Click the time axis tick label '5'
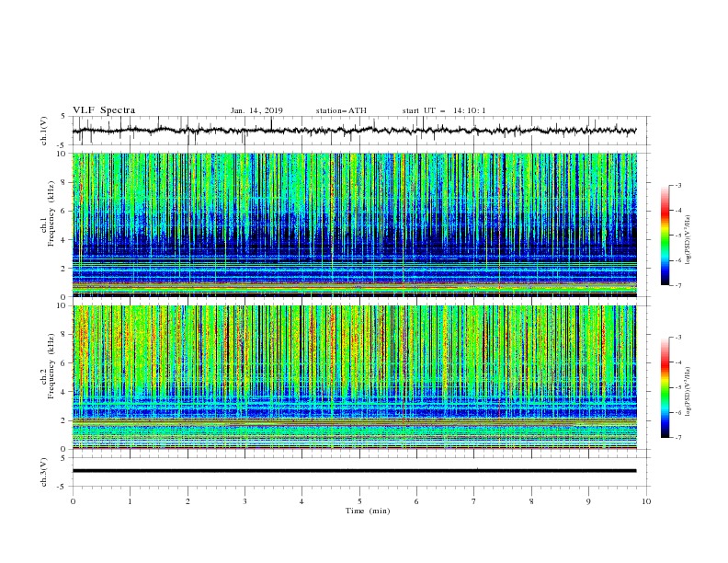Image resolution: width=728 pixels, height=563 pixels. coord(359,501)
